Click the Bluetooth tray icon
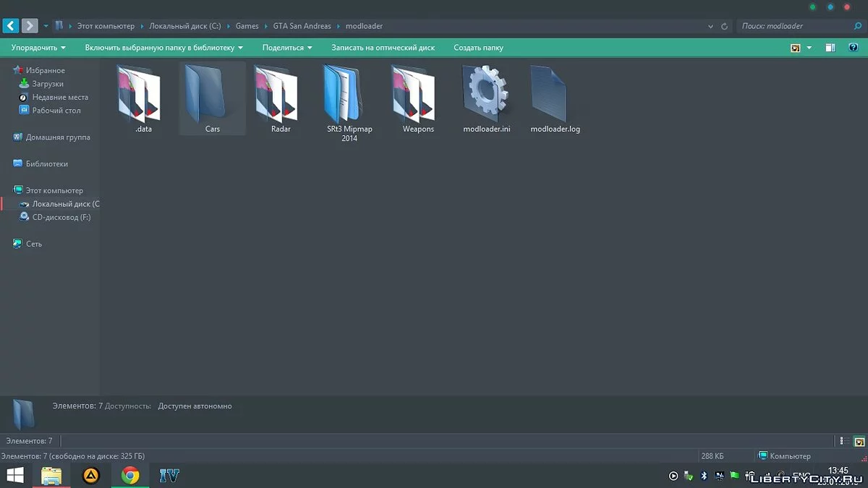The height and width of the screenshot is (488, 868). (704, 476)
